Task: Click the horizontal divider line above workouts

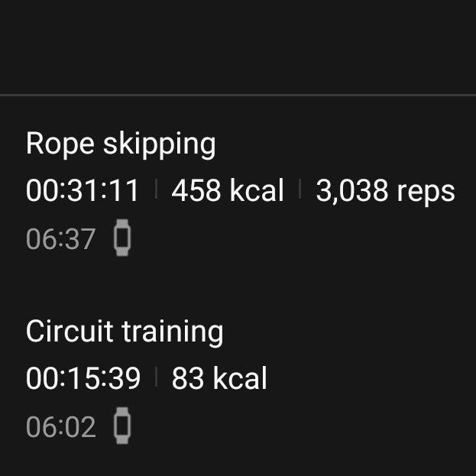Action: click(x=238, y=96)
